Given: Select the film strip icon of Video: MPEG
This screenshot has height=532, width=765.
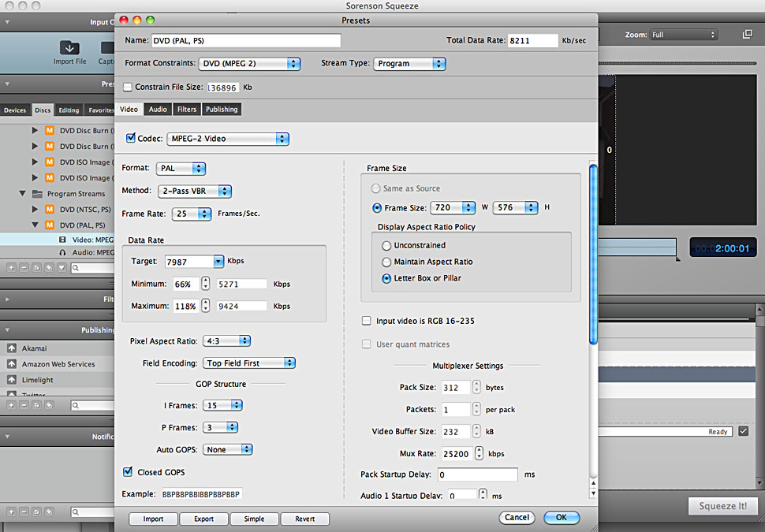Looking at the screenshot, I should tap(62, 240).
